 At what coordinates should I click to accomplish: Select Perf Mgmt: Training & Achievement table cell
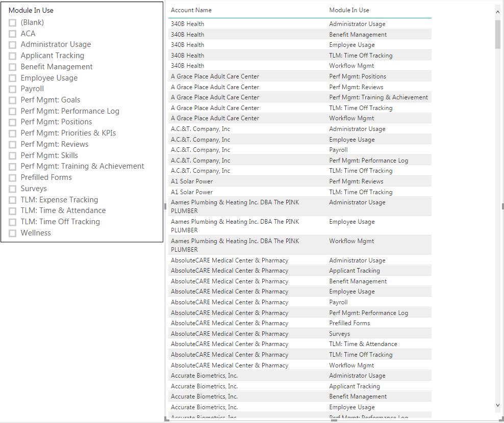pyautogui.click(x=379, y=97)
